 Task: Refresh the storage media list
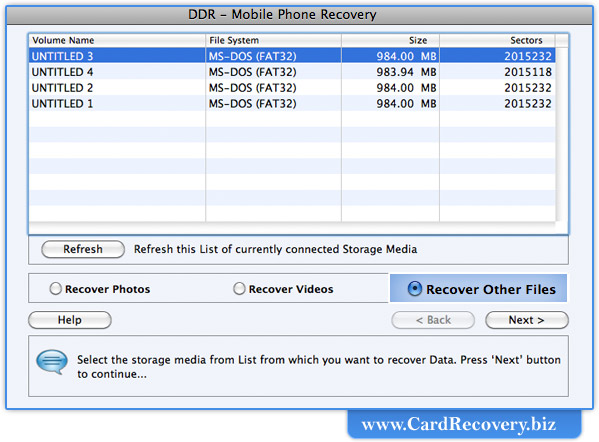point(83,249)
